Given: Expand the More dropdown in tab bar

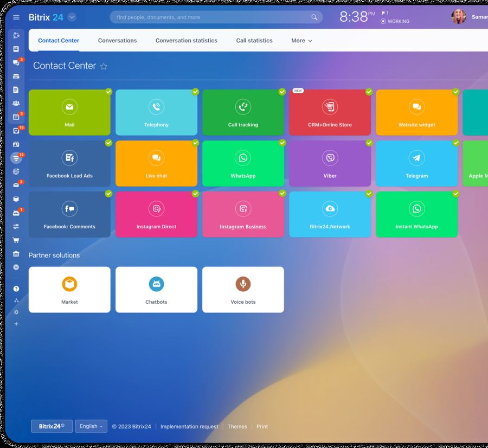Looking at the screenshot, I should tap(301, 41).
